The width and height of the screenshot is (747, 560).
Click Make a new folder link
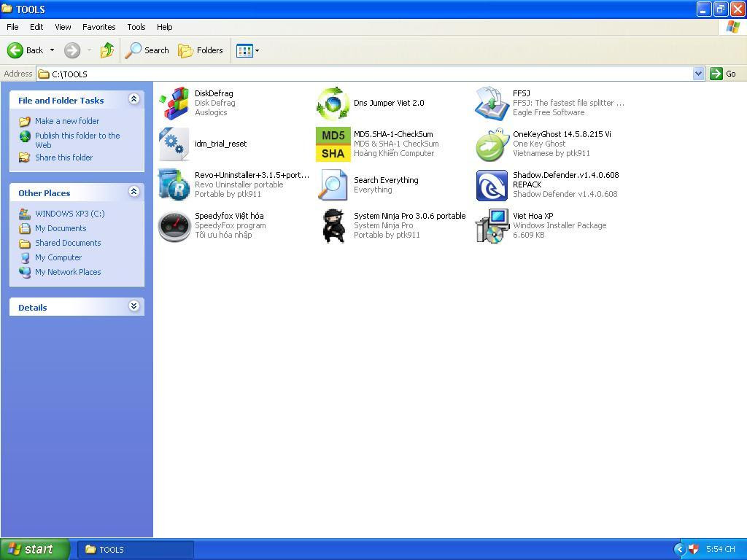pyautogui.click(x=67, y=122)
